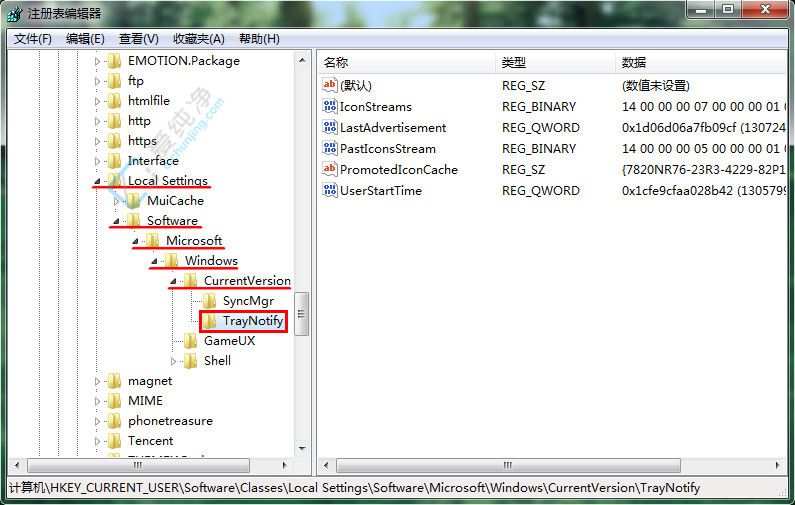Select the Local Settings key label
The image size is (795, 505).
pyautogui.click(x=168, y=181)
